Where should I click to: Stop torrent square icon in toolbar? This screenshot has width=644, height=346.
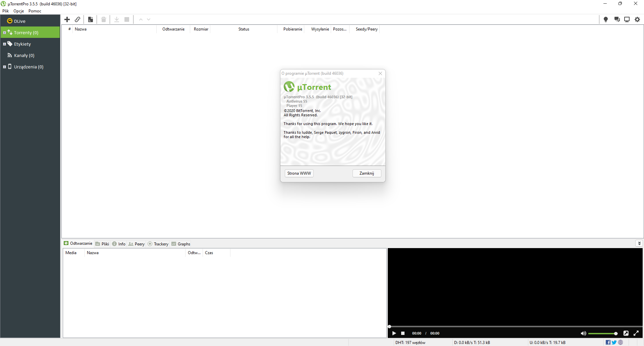coord(127,19)
